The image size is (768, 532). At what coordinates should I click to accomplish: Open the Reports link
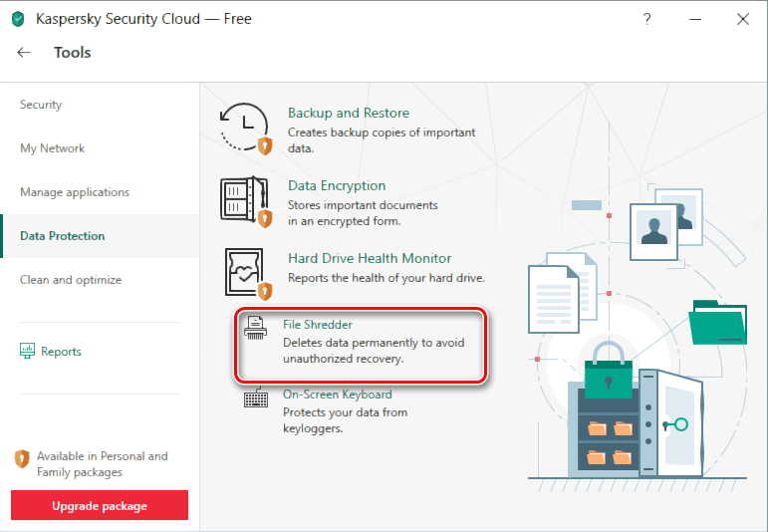[x=61, y=352]
